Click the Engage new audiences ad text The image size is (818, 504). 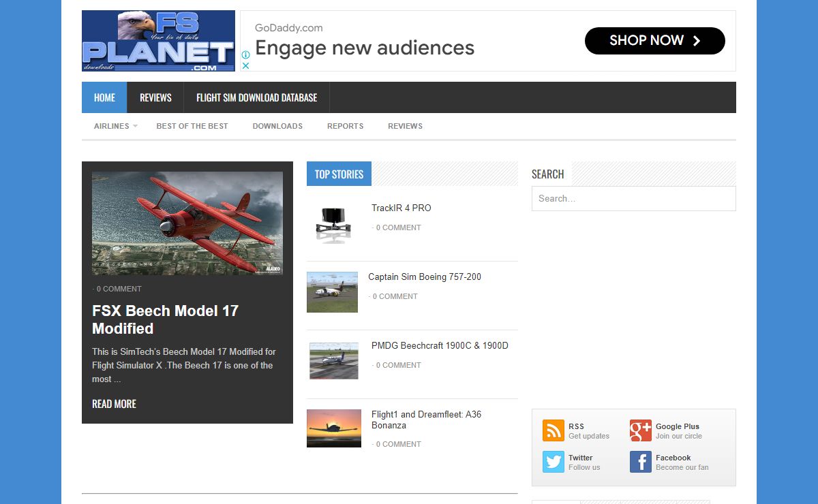(x=365, y=48)
